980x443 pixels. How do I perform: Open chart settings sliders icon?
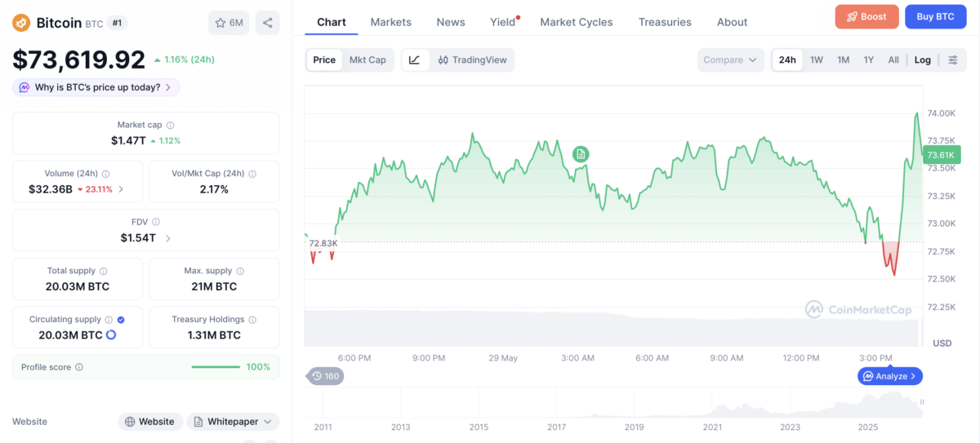click(952, 60)
